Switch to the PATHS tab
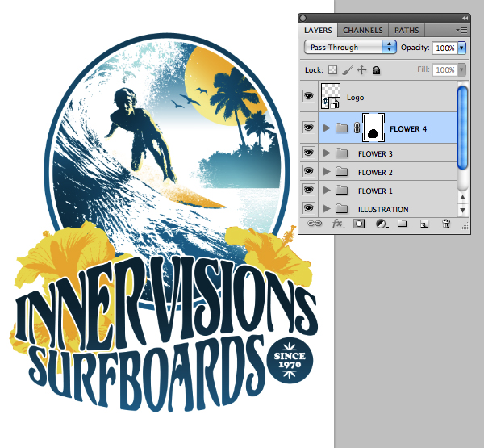This screenshot has width=484, height=448. click(407, 31)
